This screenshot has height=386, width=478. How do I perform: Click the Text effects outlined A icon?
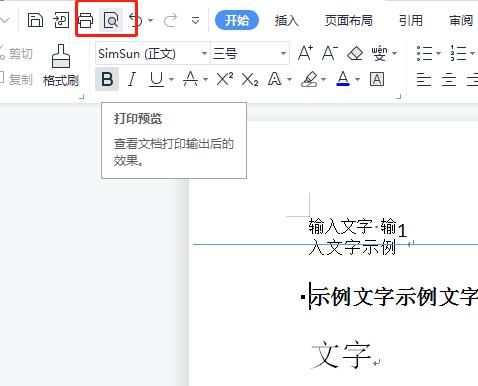275,79
